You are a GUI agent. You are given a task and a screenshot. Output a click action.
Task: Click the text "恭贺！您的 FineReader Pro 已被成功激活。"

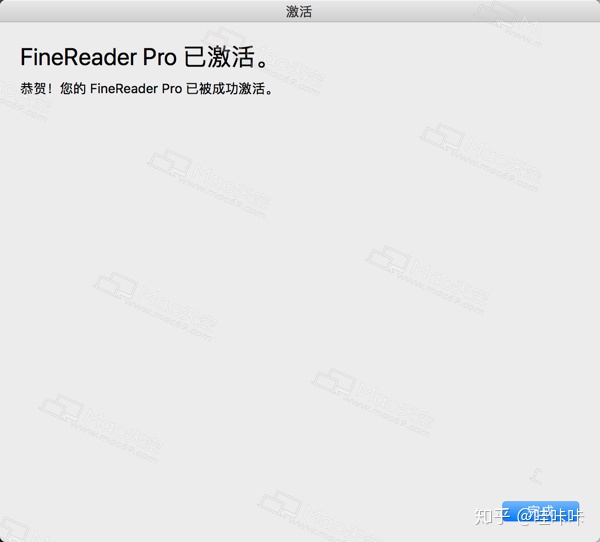pyautogui.click(x=147, y=88)
